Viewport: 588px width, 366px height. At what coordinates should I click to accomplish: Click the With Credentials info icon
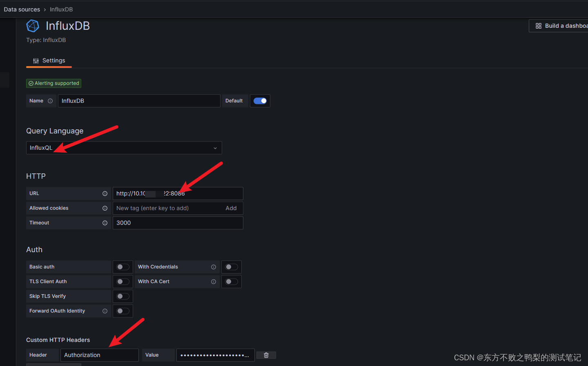tap(214, 267)
